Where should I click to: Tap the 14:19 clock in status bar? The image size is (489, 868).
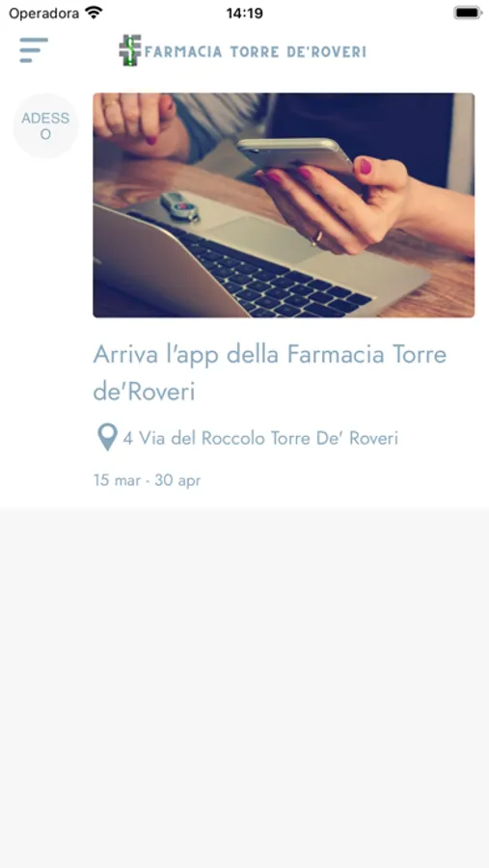244,14
